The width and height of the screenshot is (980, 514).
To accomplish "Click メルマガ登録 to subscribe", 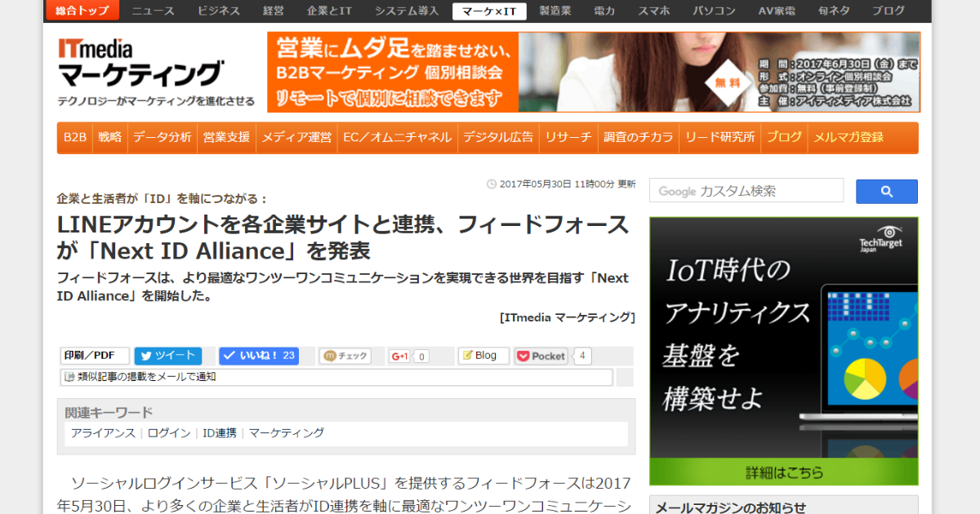I will tap(849, 137).
